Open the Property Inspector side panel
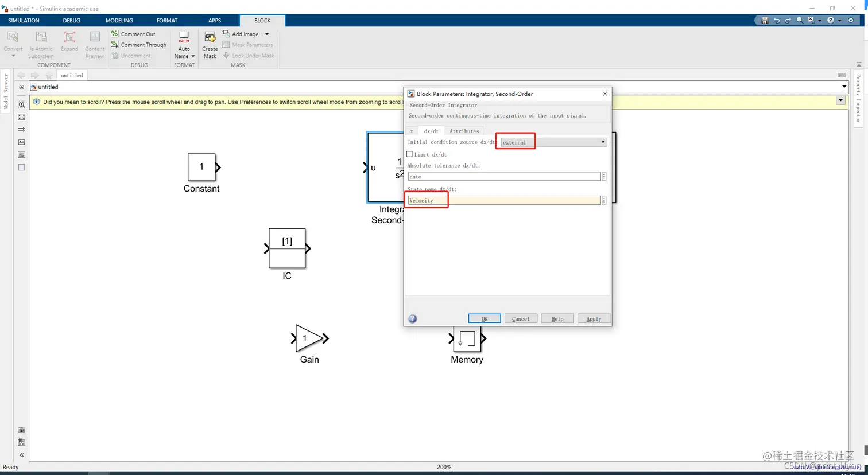868x475 pixels. click(858, 98)
